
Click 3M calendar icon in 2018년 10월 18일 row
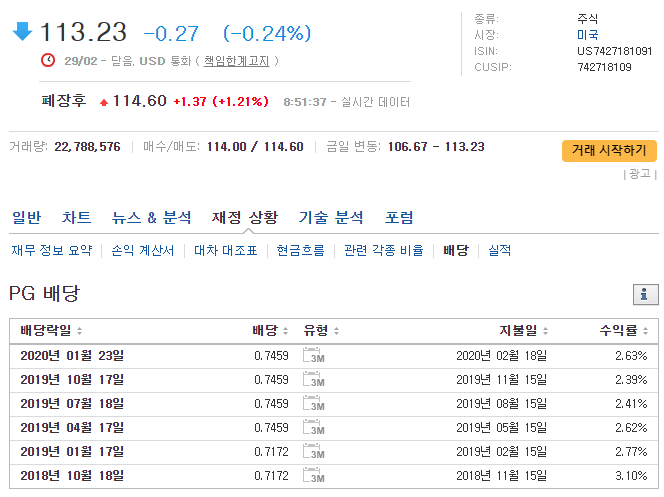tap(313, 476)
